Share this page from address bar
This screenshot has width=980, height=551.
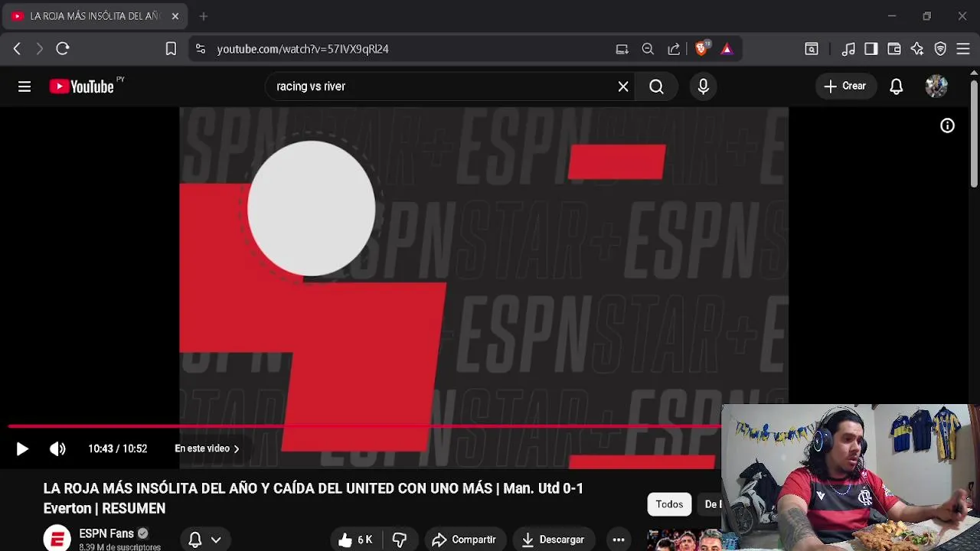[674, 49]
